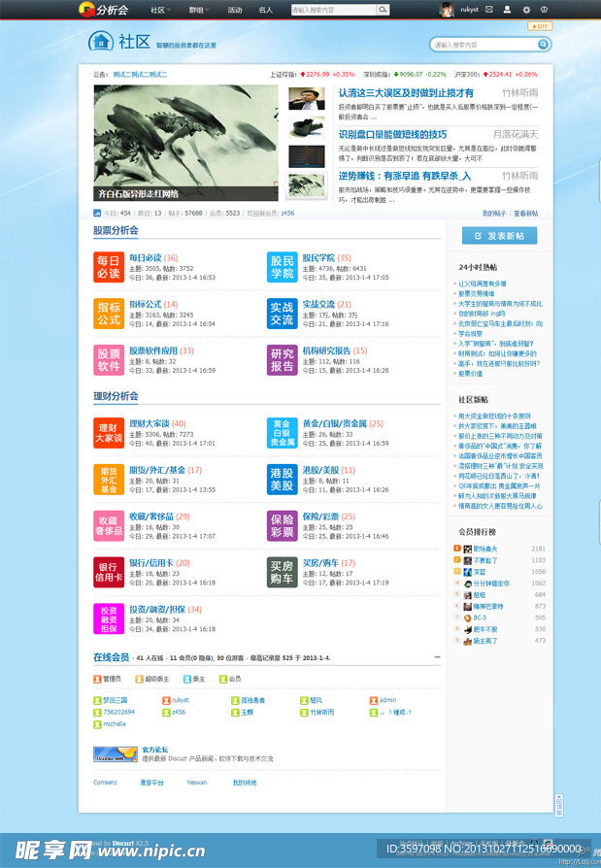The width and height of the screenshot is (601, 868).
Task: Open the 期货外汇基金 forum icon
Action: click(109, 480)
